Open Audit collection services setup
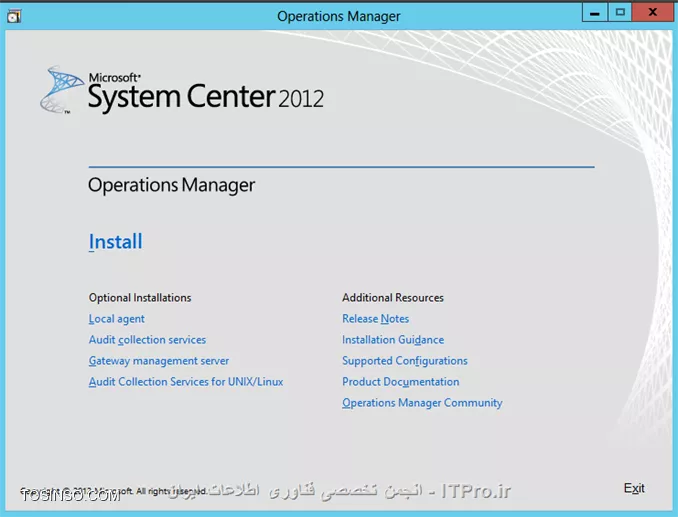This screenshot has height=517, width=678. click(x=147, y=340)
